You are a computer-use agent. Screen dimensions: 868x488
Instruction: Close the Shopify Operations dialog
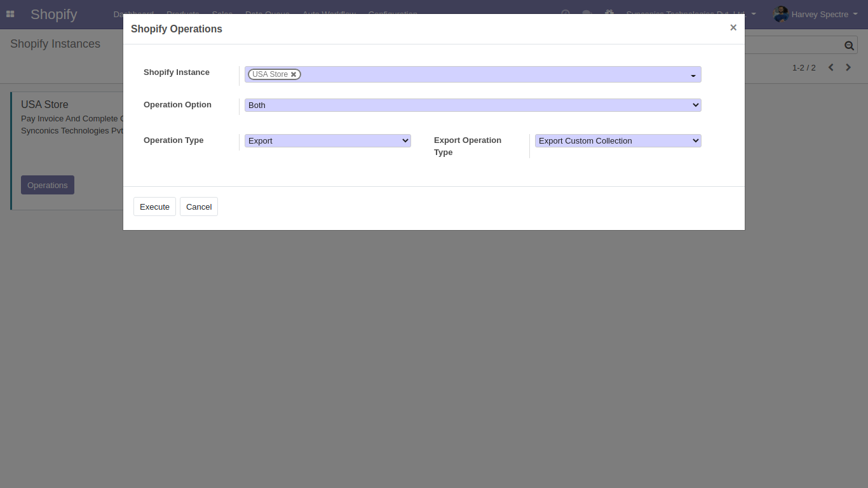[x=733, y=27]
